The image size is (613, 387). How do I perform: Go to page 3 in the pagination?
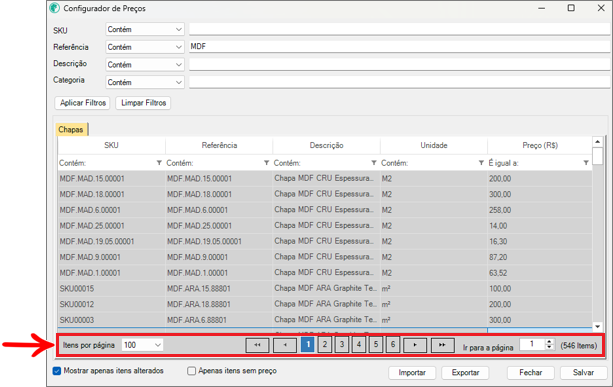coord(342,345)
